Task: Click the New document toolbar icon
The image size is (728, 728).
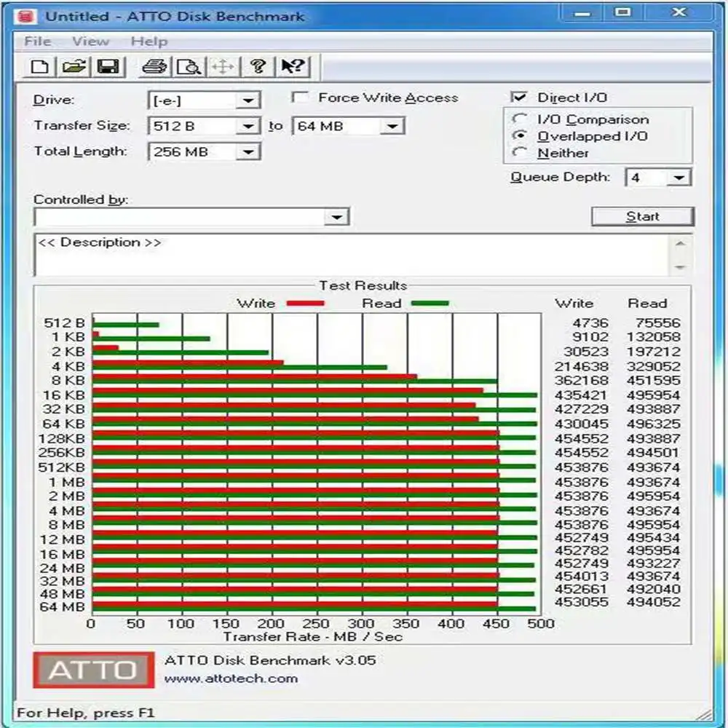Action: (39, 67)
